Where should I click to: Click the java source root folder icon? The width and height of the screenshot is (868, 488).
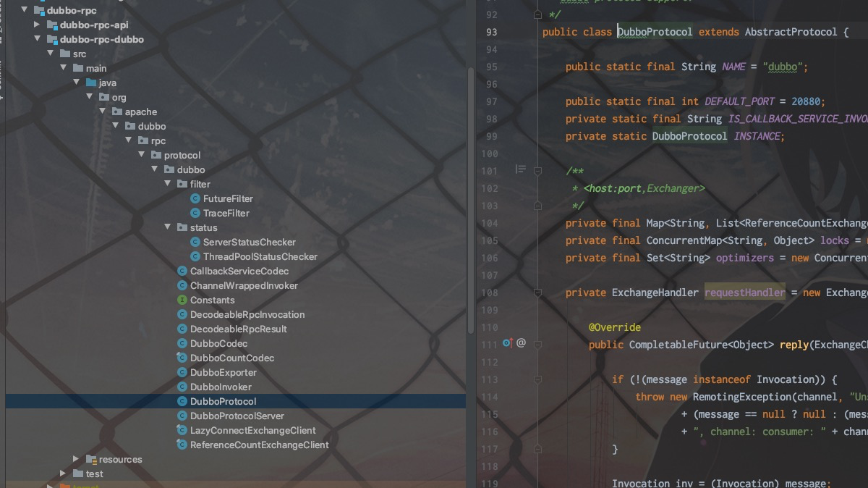point(91,83)
